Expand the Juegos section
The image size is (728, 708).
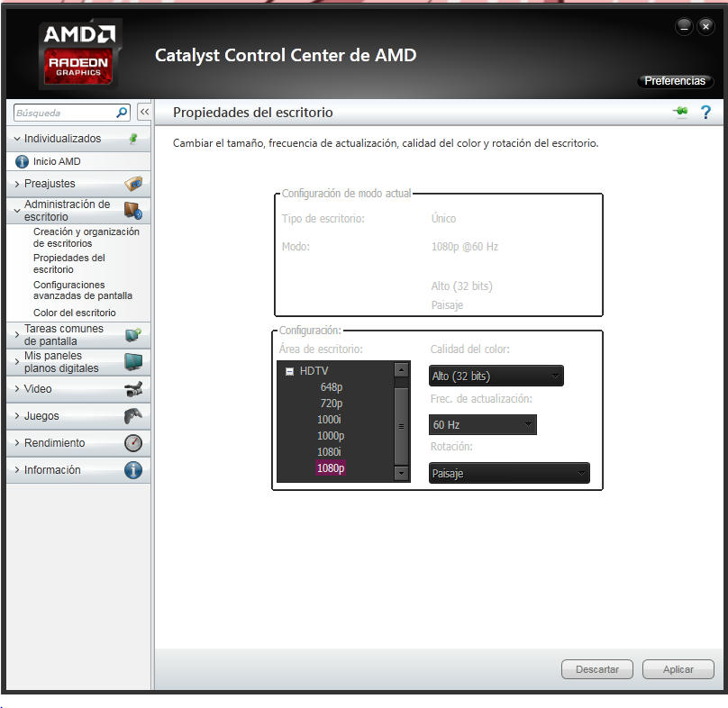coord(17,415)
